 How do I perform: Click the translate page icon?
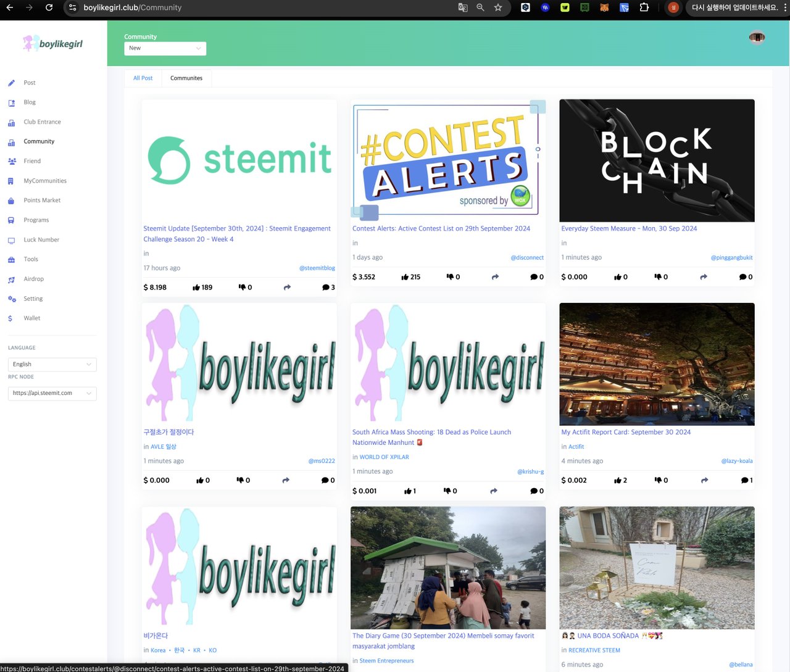pyautogui.click(x=463, y=7)
